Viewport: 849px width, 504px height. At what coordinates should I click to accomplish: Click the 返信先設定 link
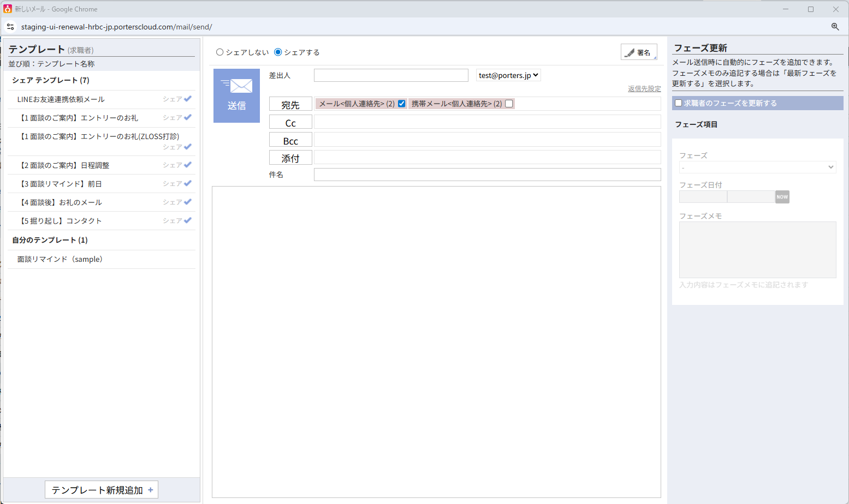tap(644, 89)
